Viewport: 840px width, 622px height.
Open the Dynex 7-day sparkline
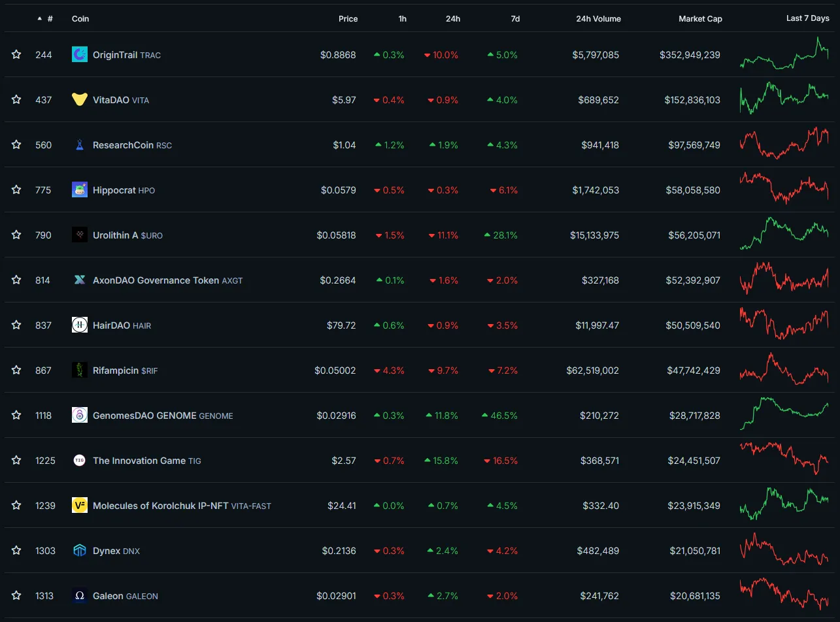(x=784, y=549)
